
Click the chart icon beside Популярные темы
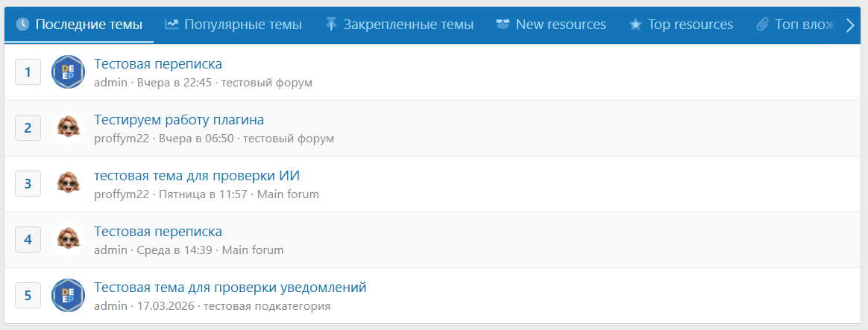point(172,25)
